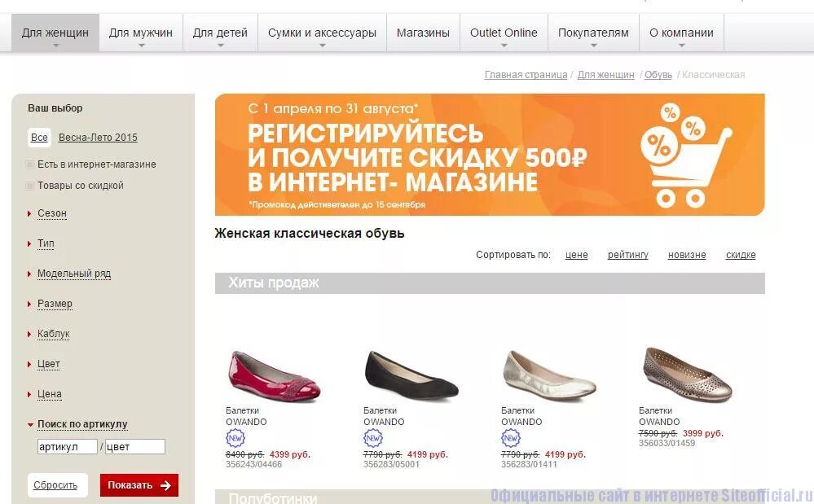Click arrow icon on the Показать button
814x504 pixels.
click(x=165, y=485)
